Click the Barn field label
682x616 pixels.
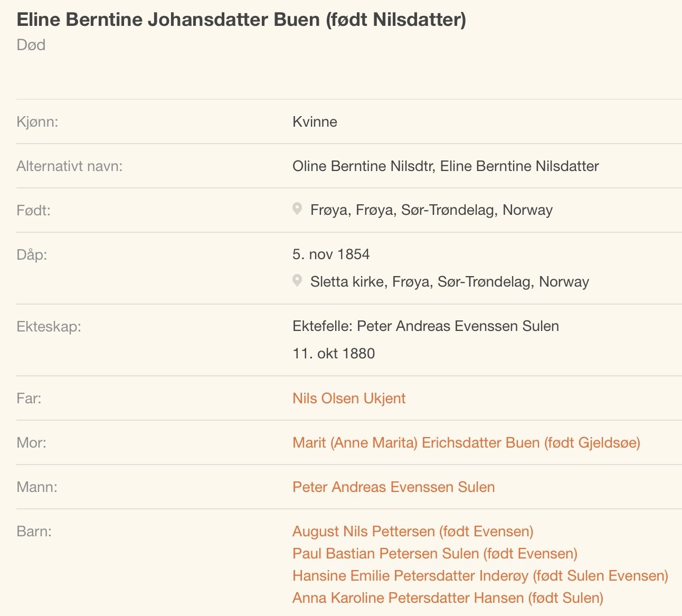point(34,531)
